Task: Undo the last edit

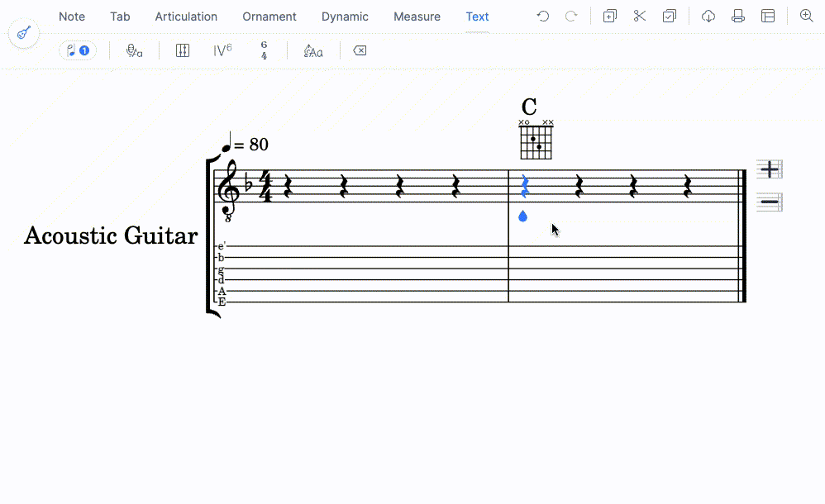Action: [543, 16]
